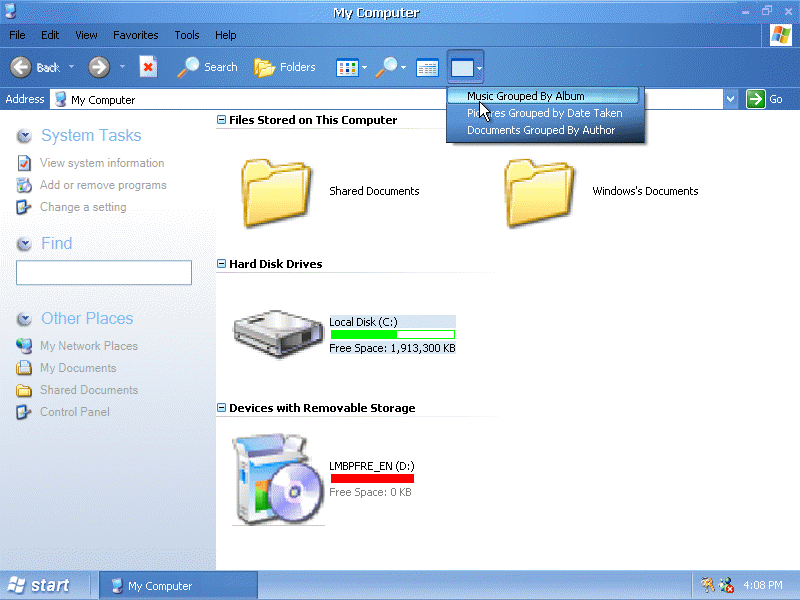Open the Views icon dropdown arrow
The width and height of the screenshot is (800, 600).
tap(364, 67)
